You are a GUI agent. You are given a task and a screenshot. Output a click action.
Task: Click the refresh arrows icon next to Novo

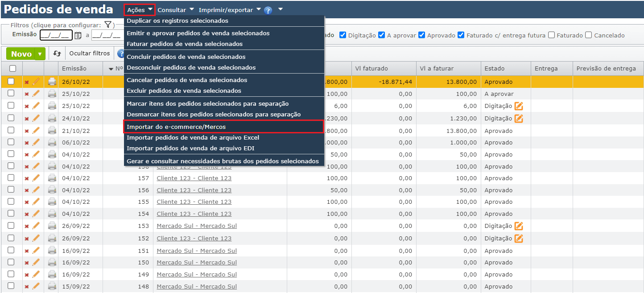click(x=57, y=54)
